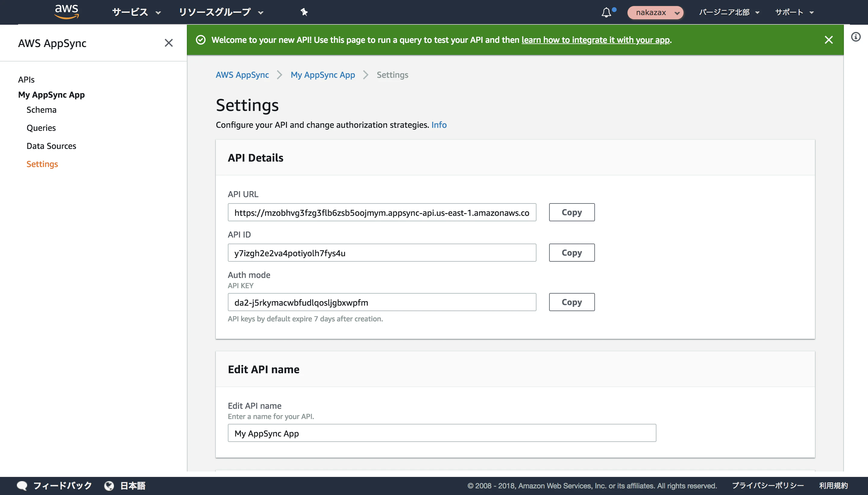Viewport: 868px width, 495px height.
Task: Expand the リソースグループ menu
Action: tap(221, 12)
